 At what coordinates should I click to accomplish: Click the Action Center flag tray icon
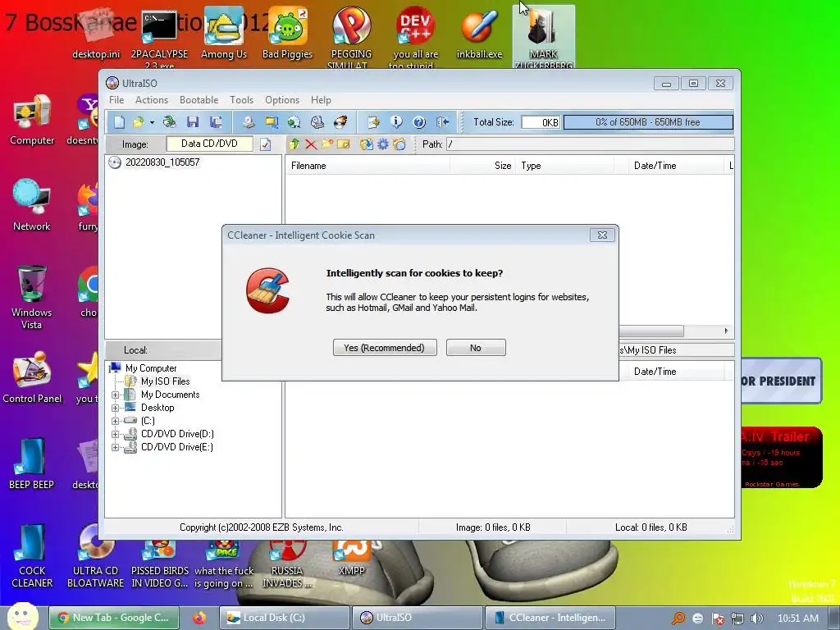click(718, 619)
